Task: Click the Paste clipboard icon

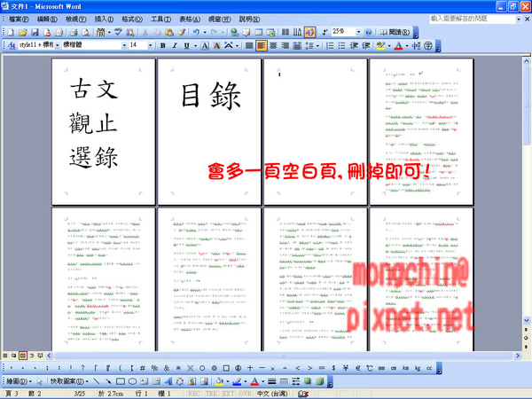Action: point(169,32)
